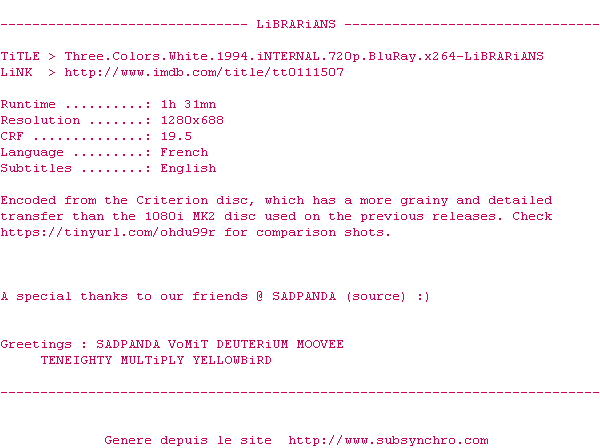
Task: Open the tinyurl.com/ohdu99r comparison link
Action: pyautogui.click(x=108, y=233)
